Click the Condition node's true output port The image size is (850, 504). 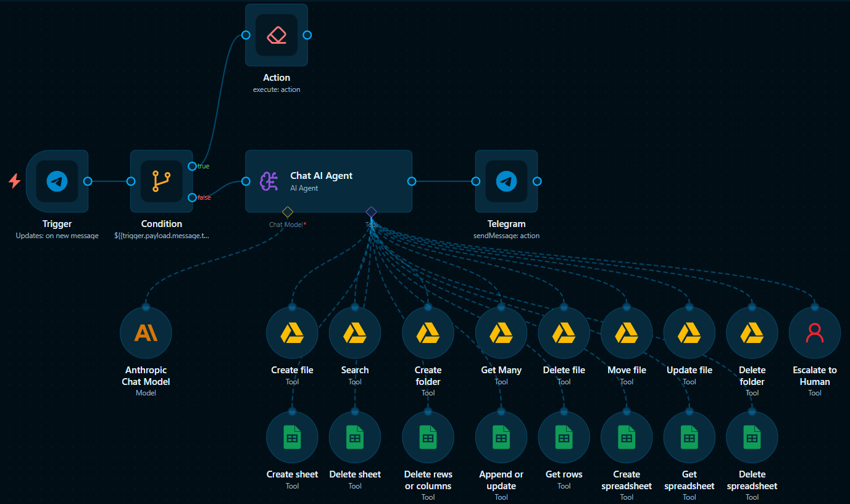pos(193,166)
